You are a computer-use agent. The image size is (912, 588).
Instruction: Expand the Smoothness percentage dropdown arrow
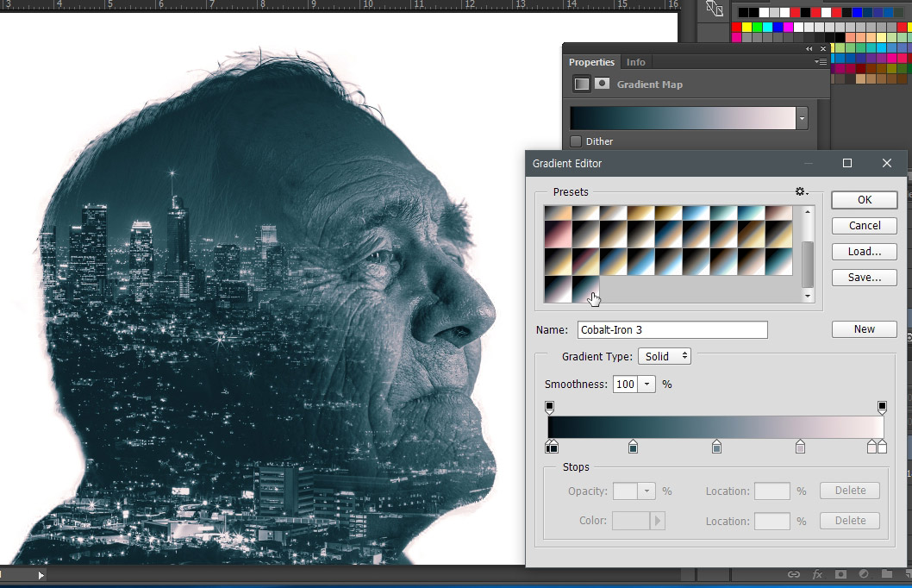[647, 385]
